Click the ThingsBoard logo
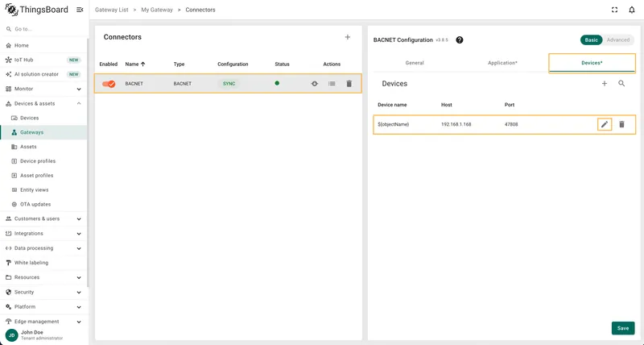 tap(36, 10)
